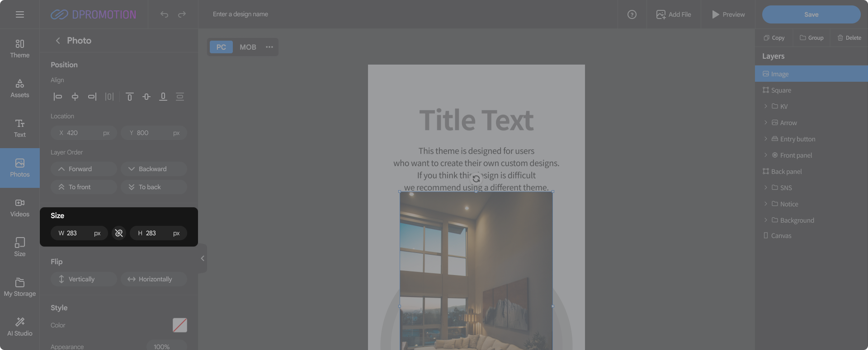Open the Videos sidebar section
Screen dimensions: 868x350
click(20, 208)
